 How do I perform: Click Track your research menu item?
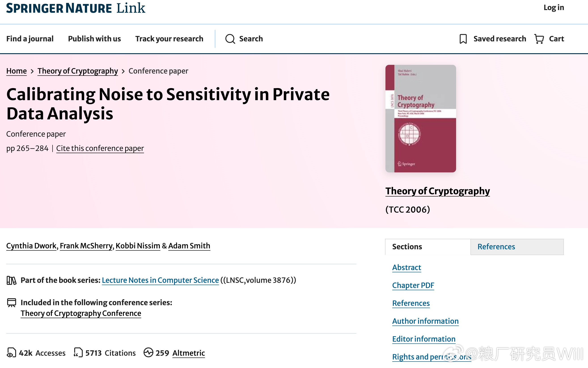(x=169, y=39)
